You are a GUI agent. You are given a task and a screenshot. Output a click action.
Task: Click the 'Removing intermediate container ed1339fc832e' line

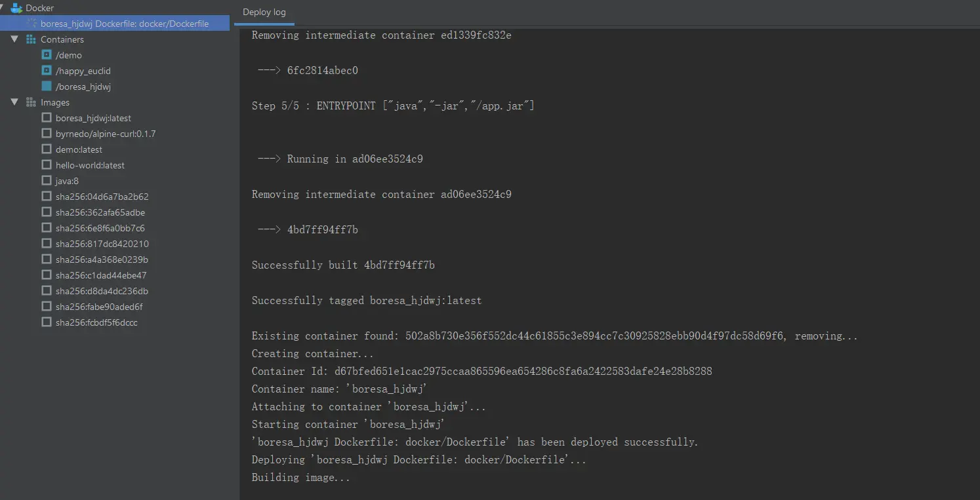(381, 35)
